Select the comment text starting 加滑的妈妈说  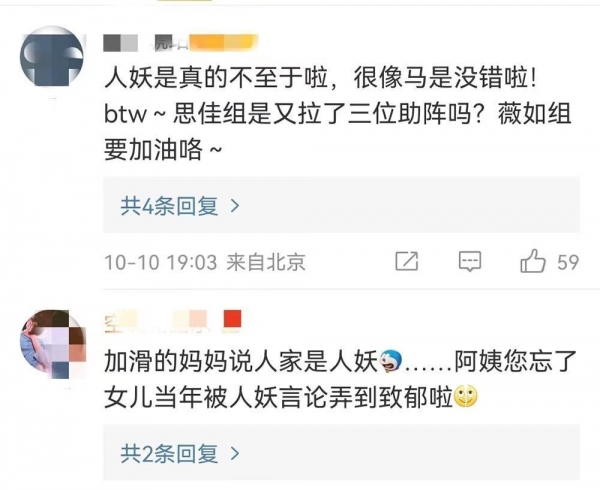tap(340, 379)
